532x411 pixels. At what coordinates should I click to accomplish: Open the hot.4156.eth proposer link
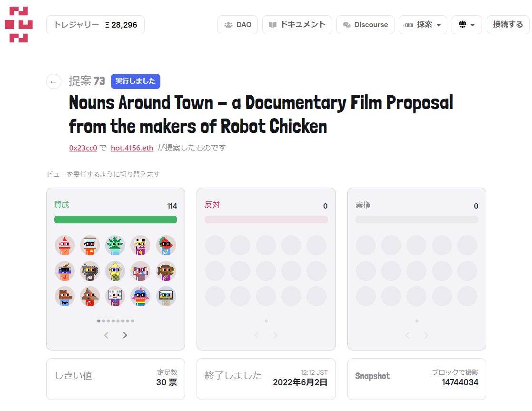tap(132, 148)
